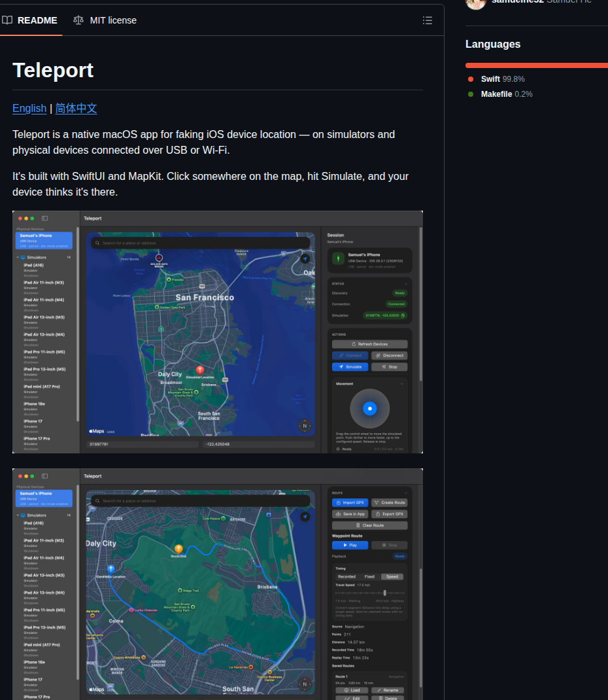Click the Delete button for Route 1

[x=388, y=698]
